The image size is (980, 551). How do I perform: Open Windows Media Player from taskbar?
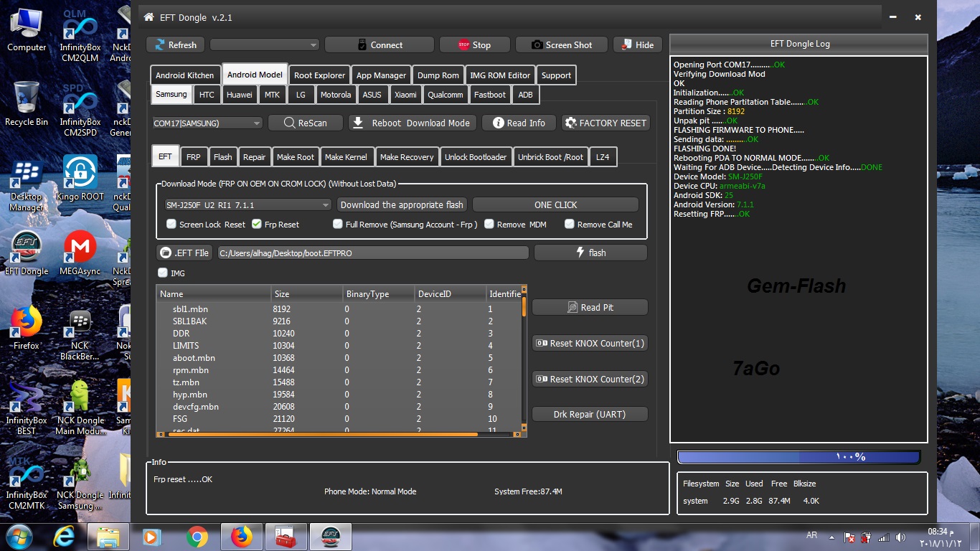[x=152, y=536]
